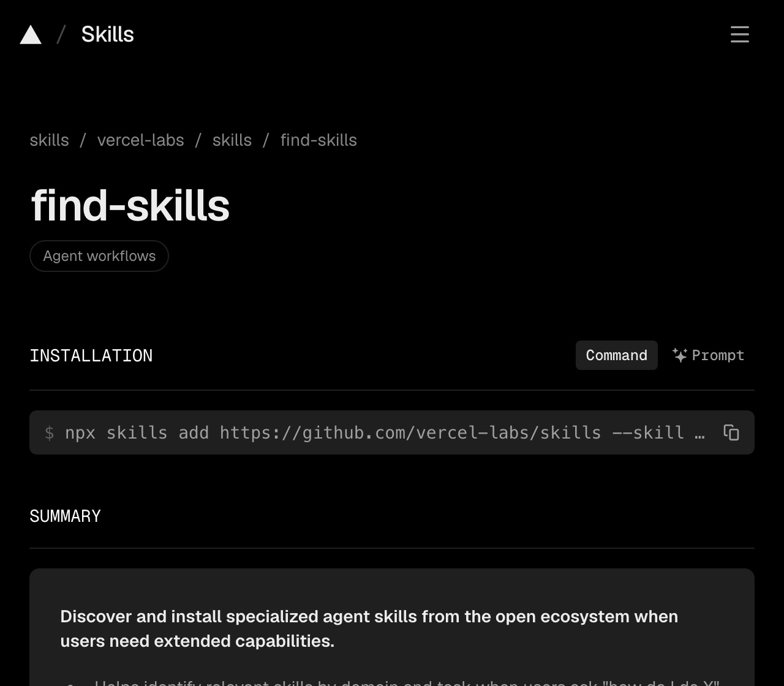Click the 'Discover and install specialized agent skills' summary

369,628
